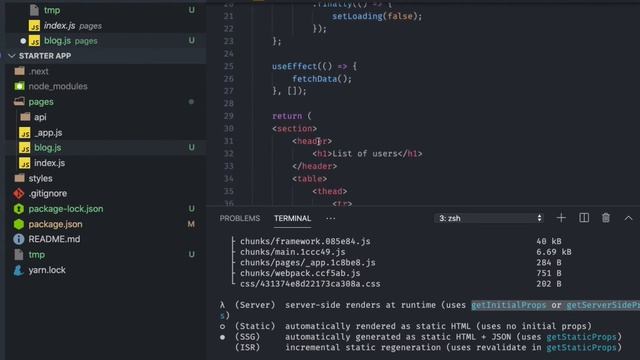Viewport: 640px width, 360px height.
Task: Click unsaved dot beside blog.js open editor
Action: coord(23,41)
